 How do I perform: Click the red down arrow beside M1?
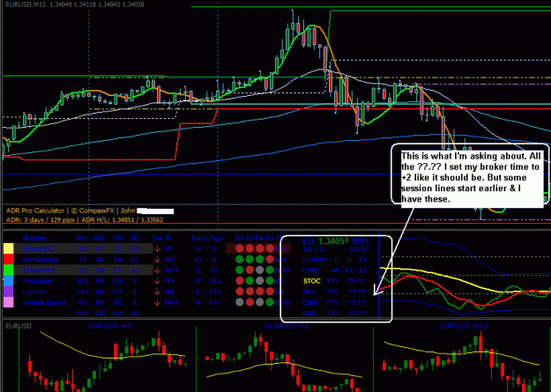pos(157,249)
